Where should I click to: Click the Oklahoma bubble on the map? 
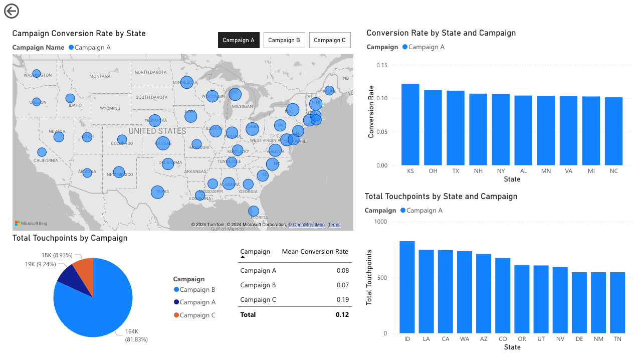(168, 163)
